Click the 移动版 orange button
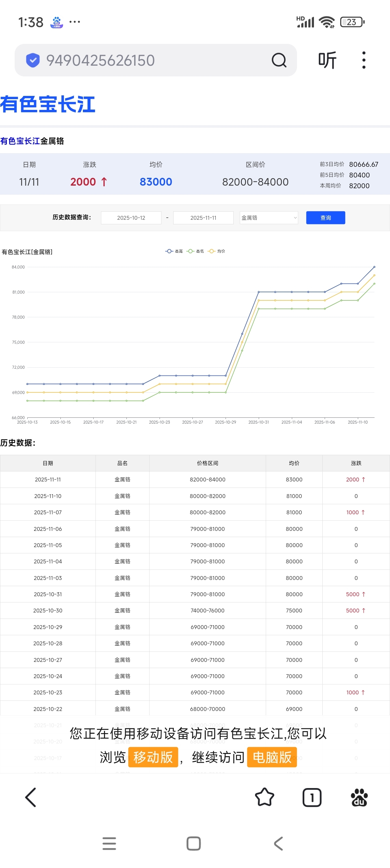This screenshot has height=868, width=390. 153,757
